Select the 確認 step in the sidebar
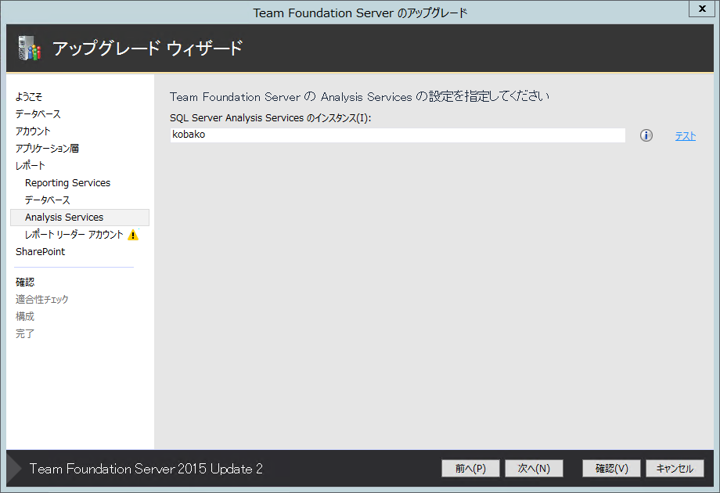Viewport: 720px width, 493px height. pyautogui.click(x=25, y=282)
